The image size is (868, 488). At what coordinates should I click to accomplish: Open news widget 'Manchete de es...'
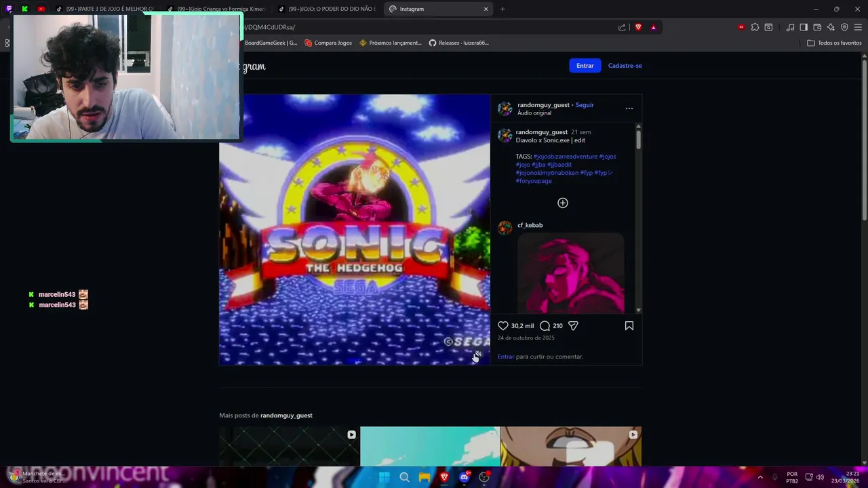[x=37, y=477]
